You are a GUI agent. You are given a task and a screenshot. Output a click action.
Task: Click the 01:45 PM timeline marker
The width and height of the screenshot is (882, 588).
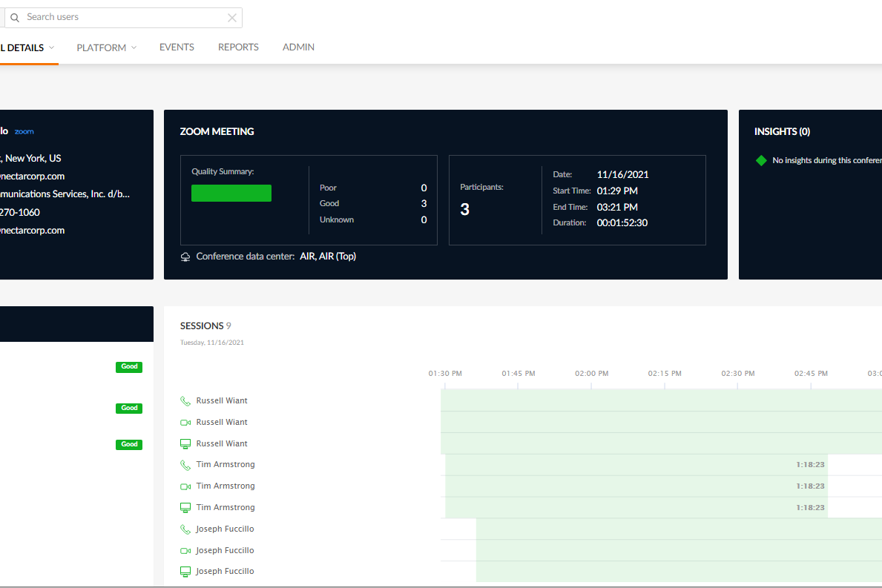pyautogui.click(x=518, y=373)
